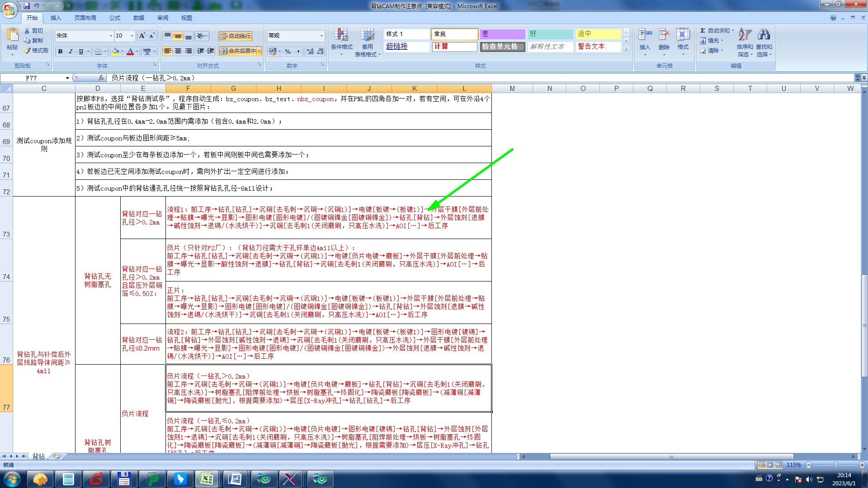
Task: Click increase indent icon
Action: click(x=210, y=51)
